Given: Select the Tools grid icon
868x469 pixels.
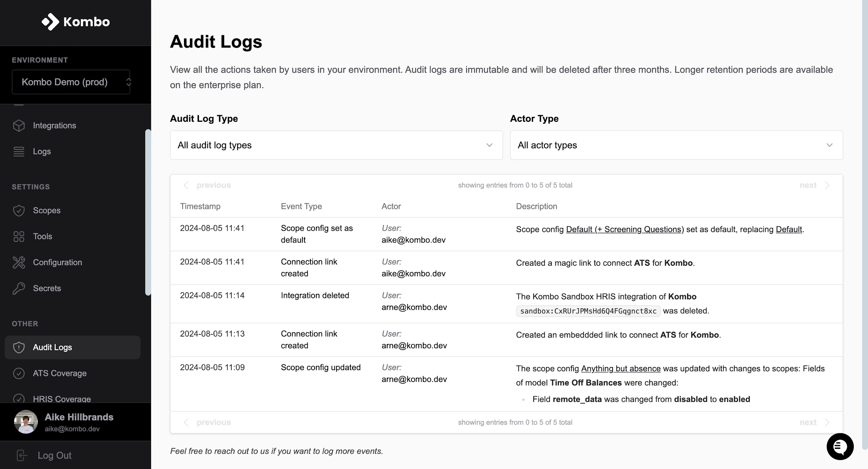Looking at the screenshot, I should [19, 236].
